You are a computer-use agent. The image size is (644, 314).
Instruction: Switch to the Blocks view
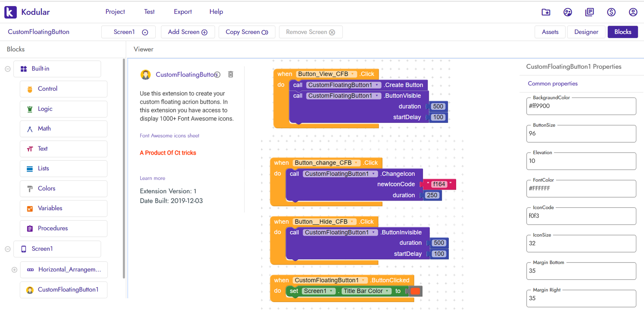pyautogui.click(x=623, y=32)
